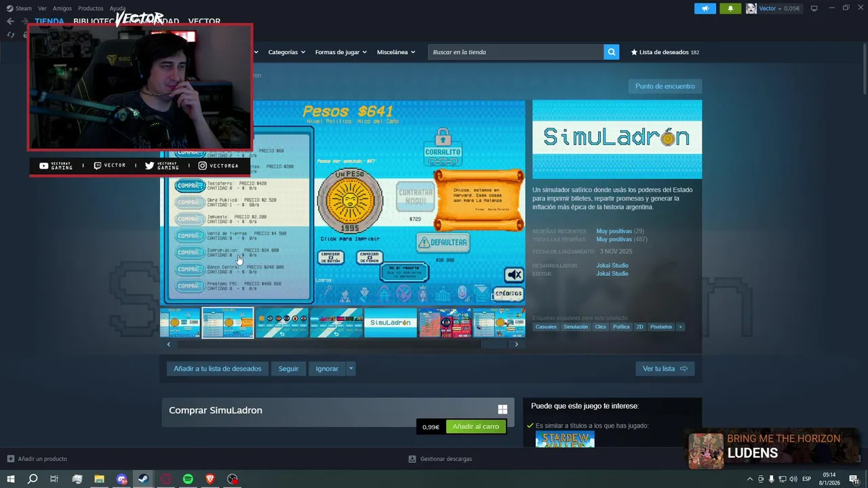Open the Steam announcements megaphone icon
This screenshot has height=488, width=868.
705,9
